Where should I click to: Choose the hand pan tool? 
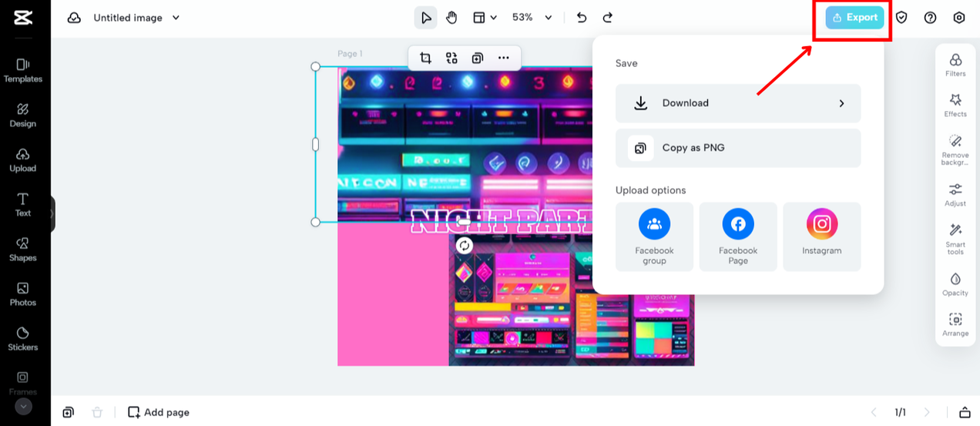[451, 18]
